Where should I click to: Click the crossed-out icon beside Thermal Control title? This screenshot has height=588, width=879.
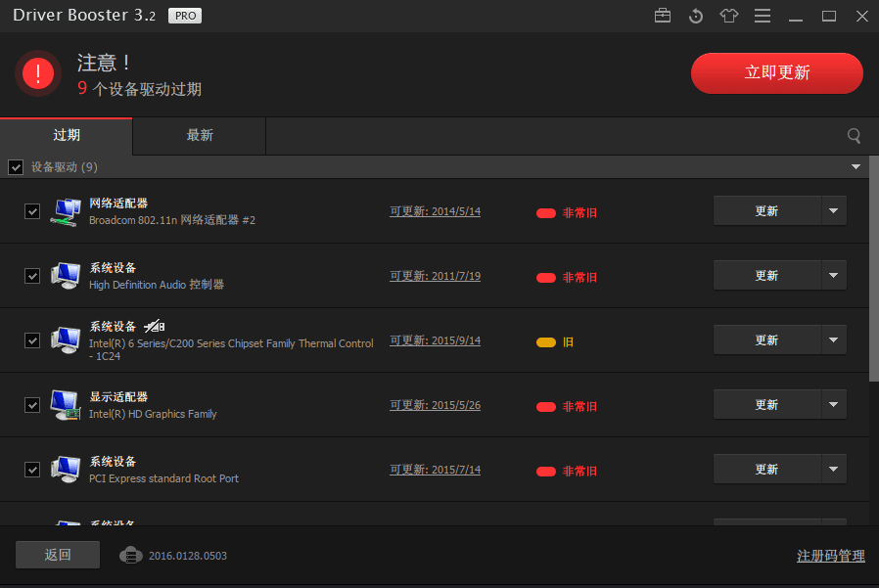[154, 326]
